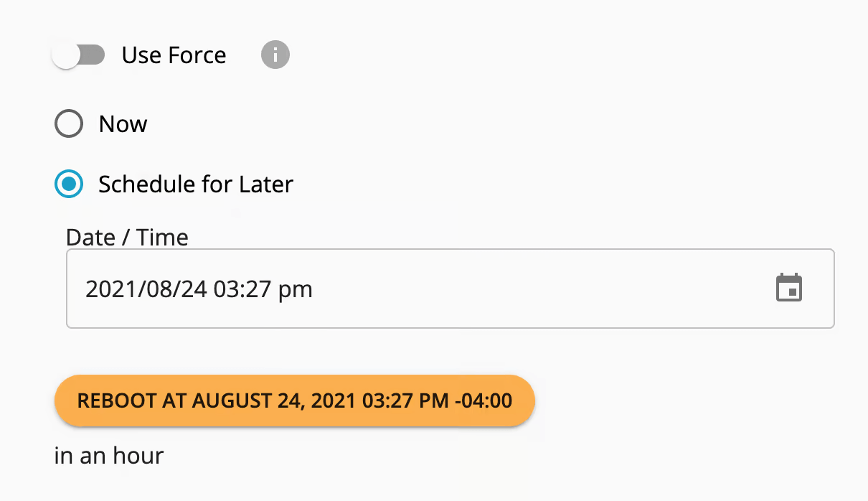Select the calendar icon in the Date/Time field
Screen dimensions: 868x501
pos(789,289)
